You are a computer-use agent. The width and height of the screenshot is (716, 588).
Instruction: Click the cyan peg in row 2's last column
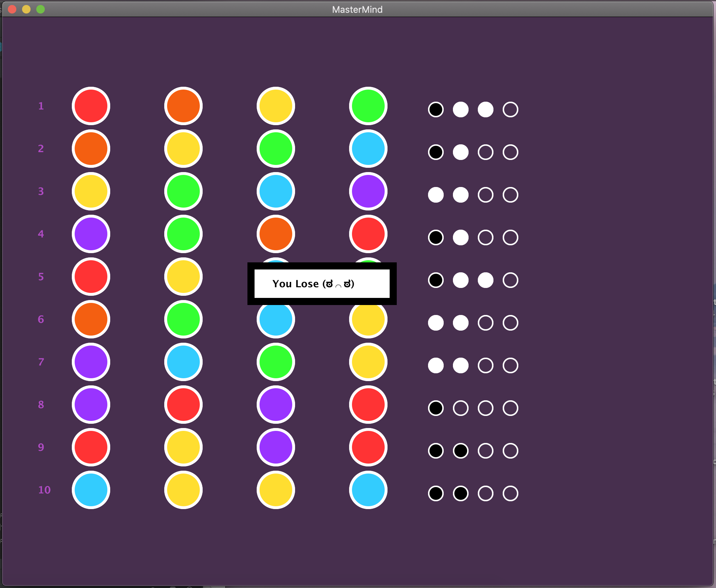point(368,149)
